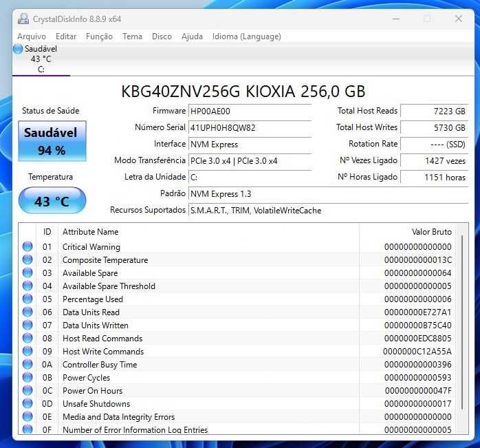Click the Padrão field NVM Express 1.3
The height and width of the screenshot is (448, 480).
coord(329,194)
